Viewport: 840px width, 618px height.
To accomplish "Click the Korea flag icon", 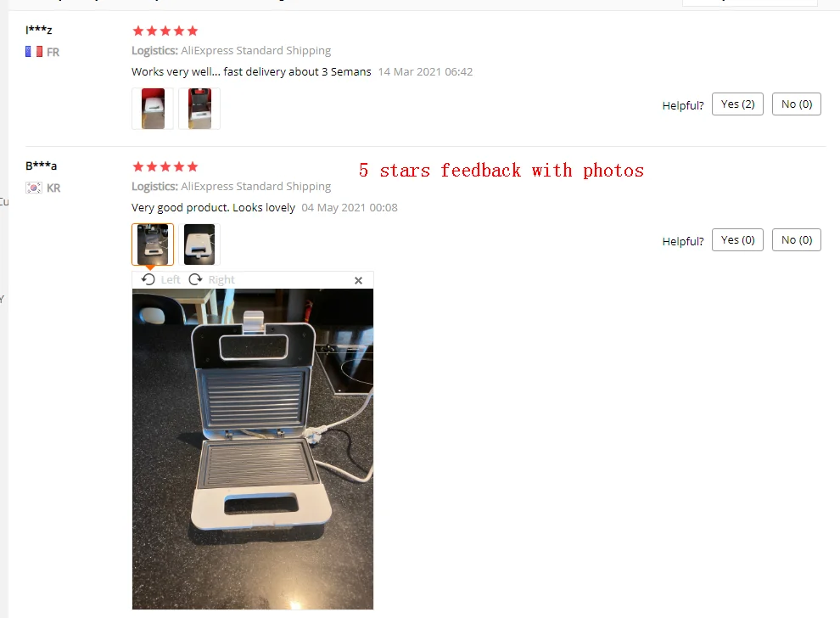I will click(x=34, y=188).
